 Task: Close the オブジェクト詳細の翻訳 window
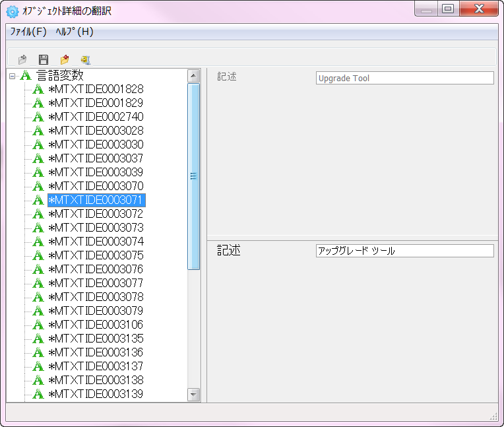479,9
